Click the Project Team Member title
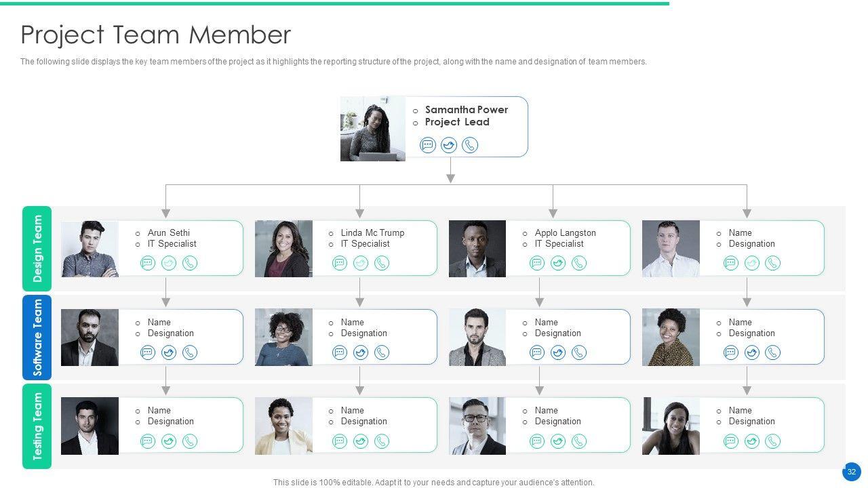Screen dimensions: 868x488 click(x=156, y=35)
